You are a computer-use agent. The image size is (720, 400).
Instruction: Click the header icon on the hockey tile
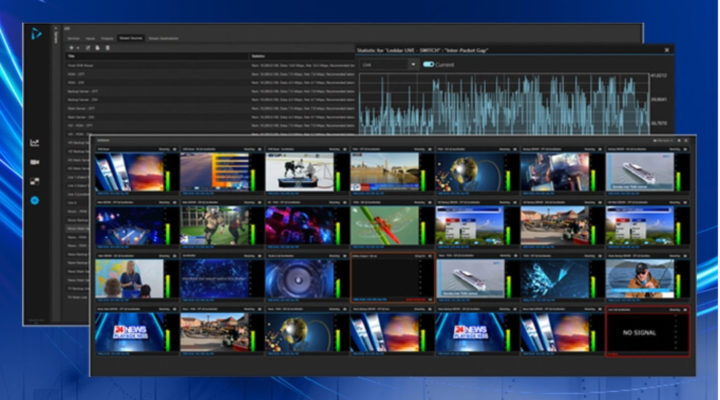(345, 149)
